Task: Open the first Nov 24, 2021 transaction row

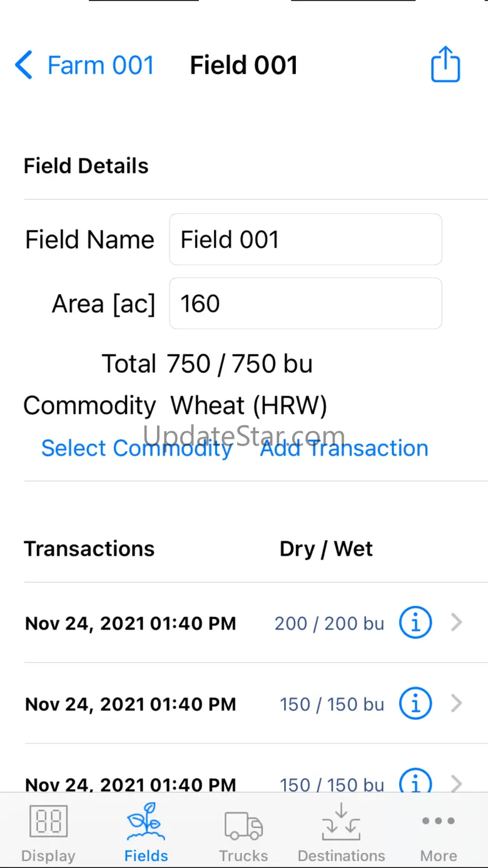Action: click(130, 623)
